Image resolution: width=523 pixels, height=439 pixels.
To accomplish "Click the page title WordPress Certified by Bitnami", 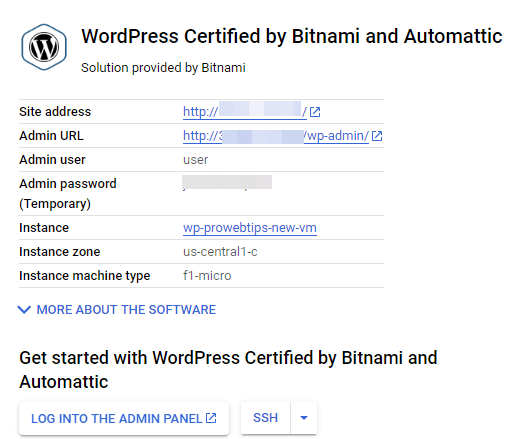I will click(x=292, y=36).
